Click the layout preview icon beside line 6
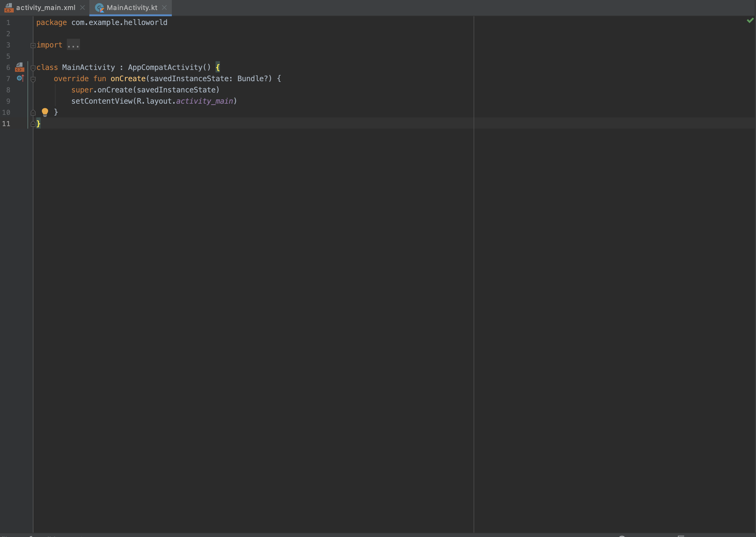The height and width of the screenshot is (537, 756). pyautogui.click(x=19, y=67)
